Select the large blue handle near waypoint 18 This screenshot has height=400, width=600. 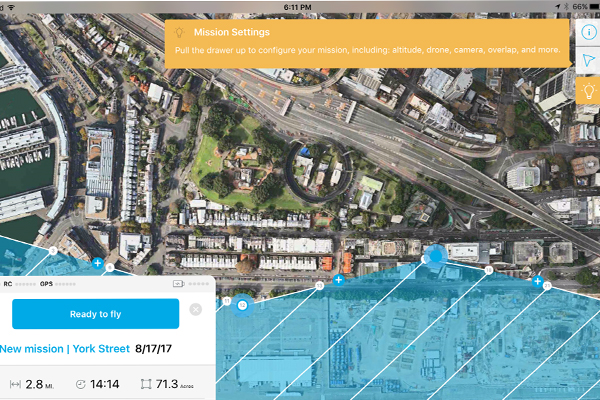(x=435, y=256)
